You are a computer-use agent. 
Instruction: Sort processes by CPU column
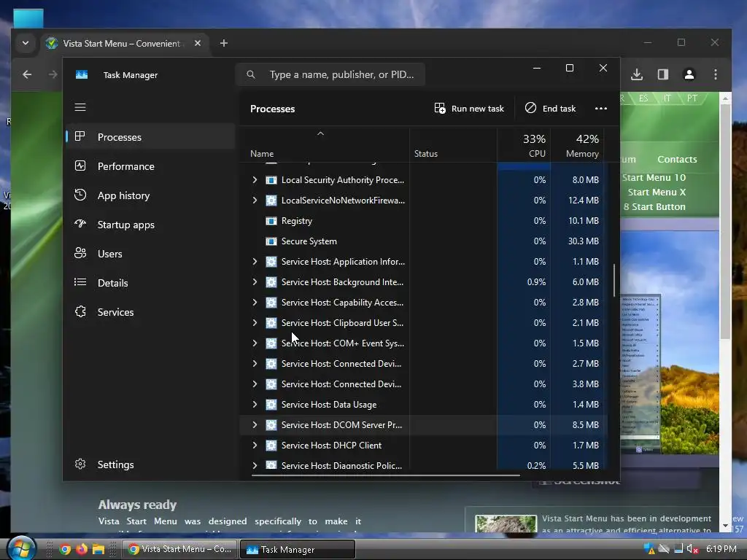click(x=524, y=146)
